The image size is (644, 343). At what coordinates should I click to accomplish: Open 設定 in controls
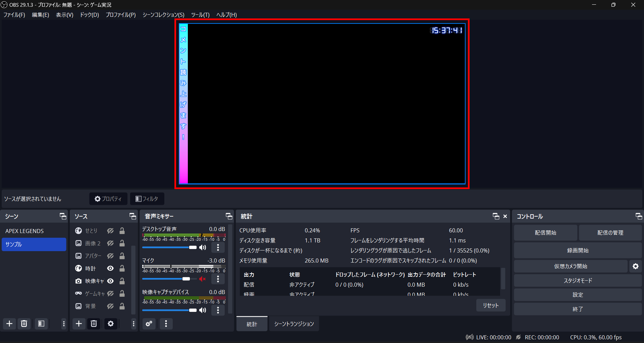point(578,295)
